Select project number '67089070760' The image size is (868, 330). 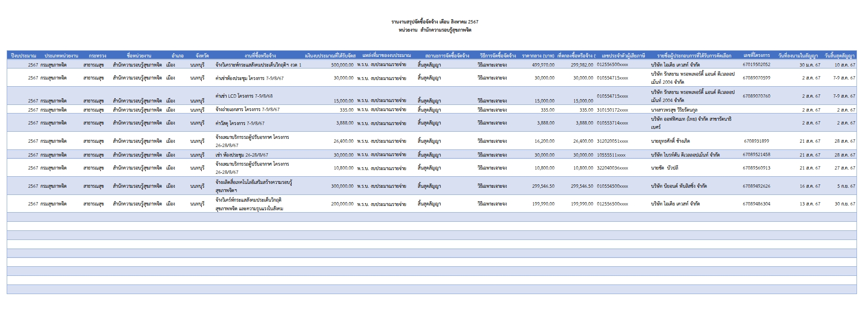point(757,96)
